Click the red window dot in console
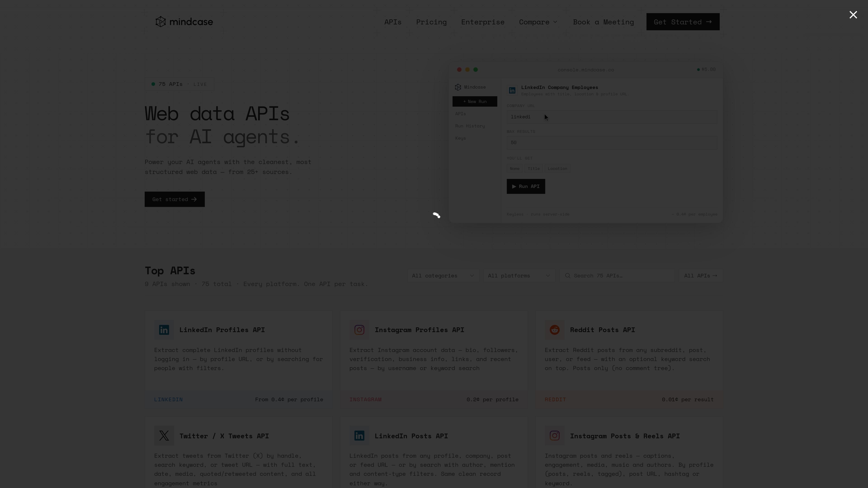The height and width of the screenshot is (488, 868). point(459,70)
